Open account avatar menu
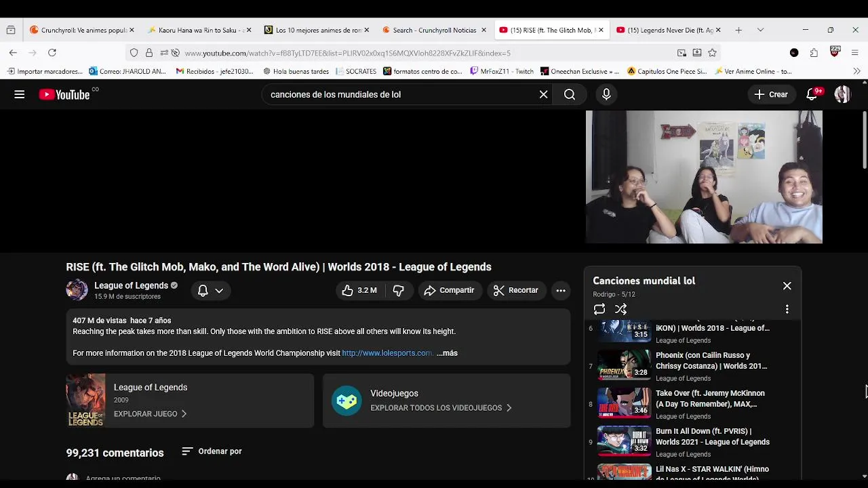 [842, 94]
